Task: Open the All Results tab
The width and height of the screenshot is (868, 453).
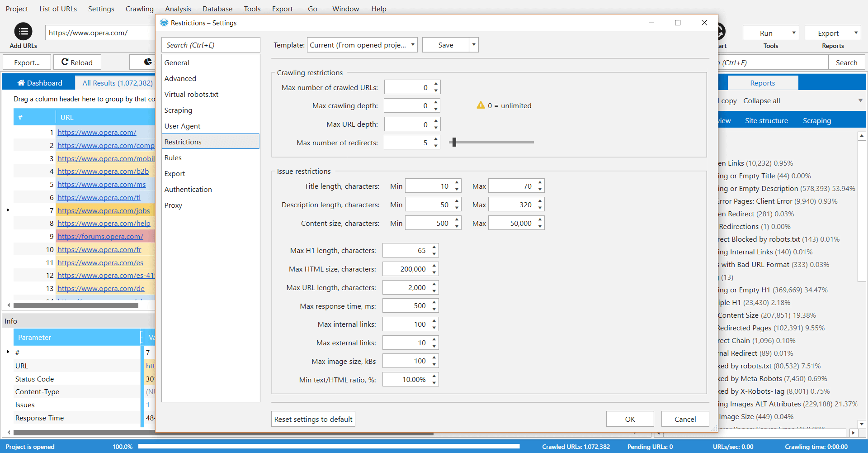Action: tap(118, 83)
